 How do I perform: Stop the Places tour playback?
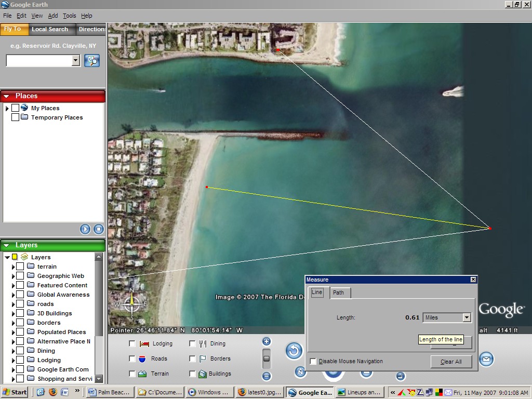coord(98,229)
